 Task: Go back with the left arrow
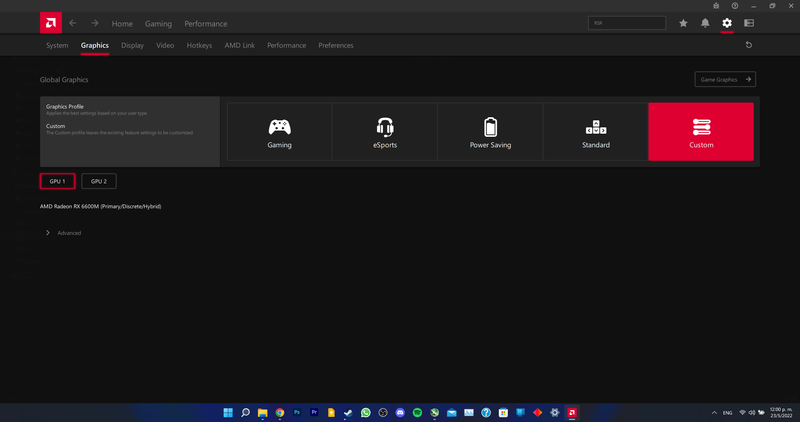pyautogui.click(x=72, y=23)
